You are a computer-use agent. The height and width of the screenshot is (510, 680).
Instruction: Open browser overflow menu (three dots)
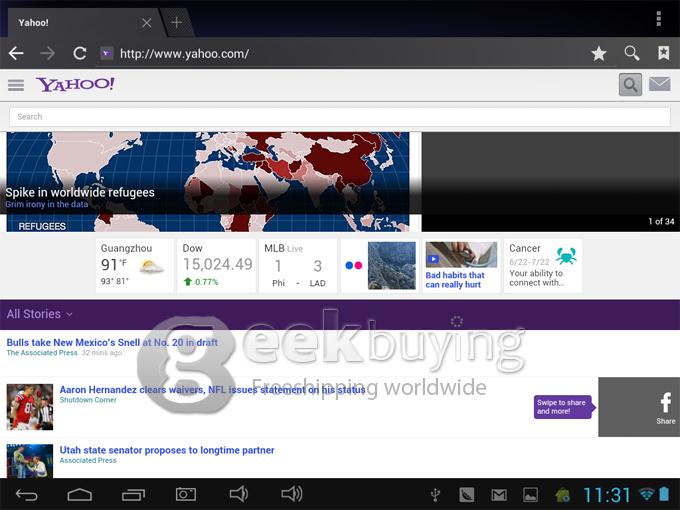pyautogui.click(x=658, y=19)
